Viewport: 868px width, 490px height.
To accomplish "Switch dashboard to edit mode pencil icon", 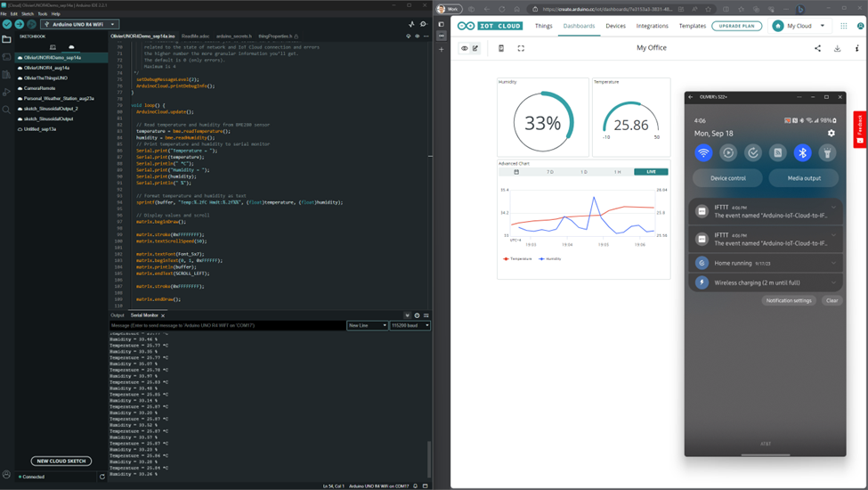I will click(x=475, y=48).
